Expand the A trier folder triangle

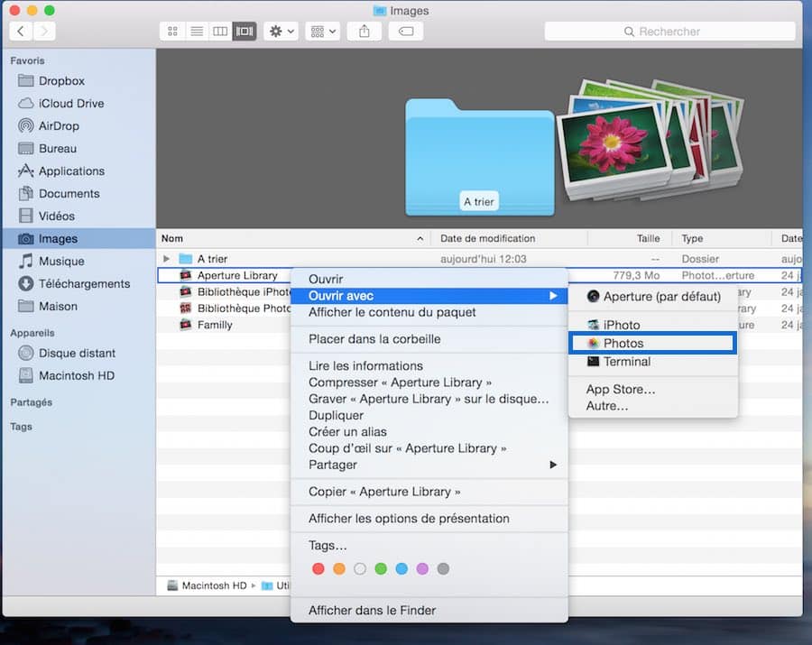(x=166, y=258)
